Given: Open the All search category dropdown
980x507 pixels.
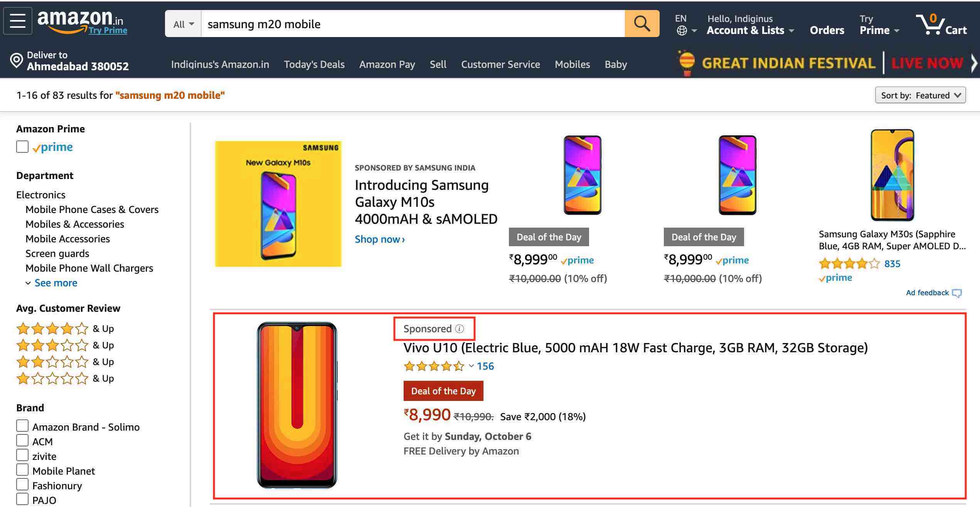Looking at the screenshot, I should tap(182, 24).
